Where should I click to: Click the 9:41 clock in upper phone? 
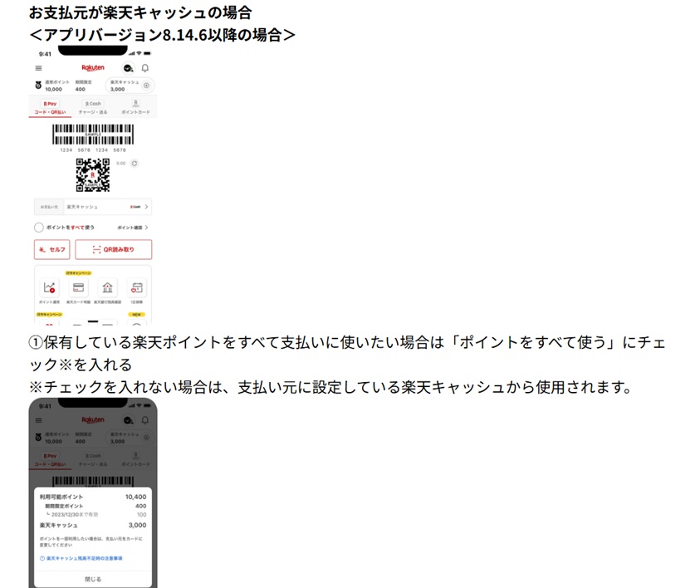45,54
